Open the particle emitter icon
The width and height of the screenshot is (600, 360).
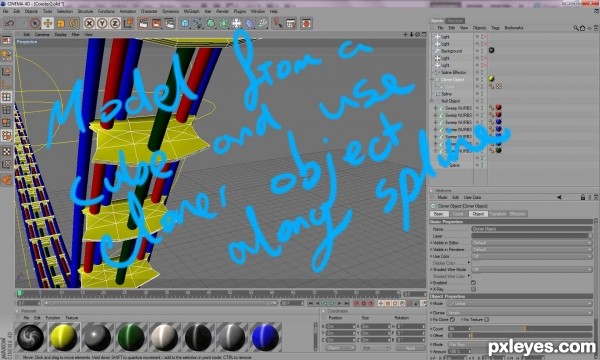(262, 24)
